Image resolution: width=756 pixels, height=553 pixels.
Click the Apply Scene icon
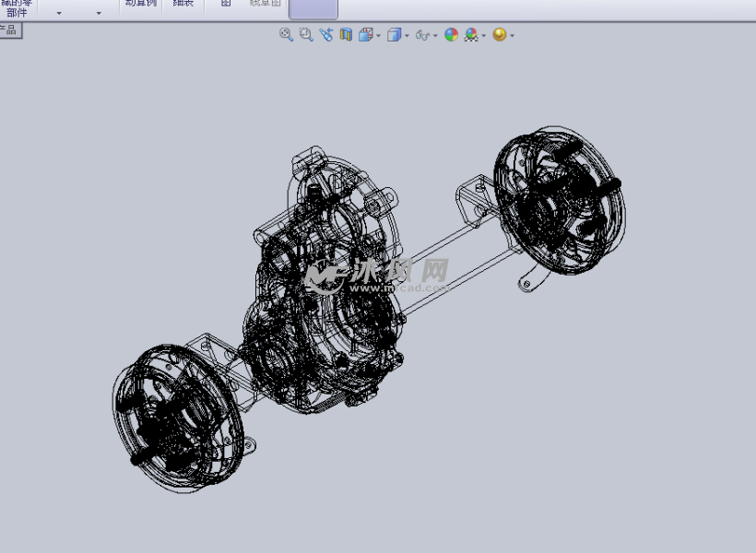click(x=471, y=35)
